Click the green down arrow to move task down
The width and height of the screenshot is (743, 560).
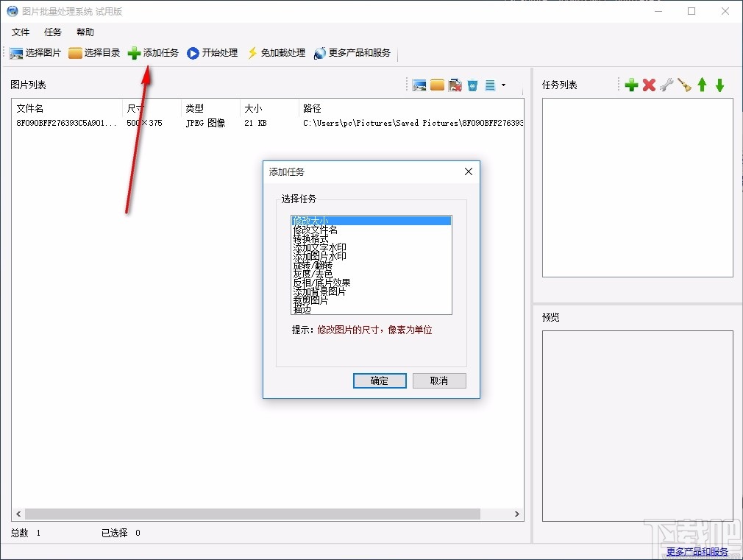click(721, 85)
